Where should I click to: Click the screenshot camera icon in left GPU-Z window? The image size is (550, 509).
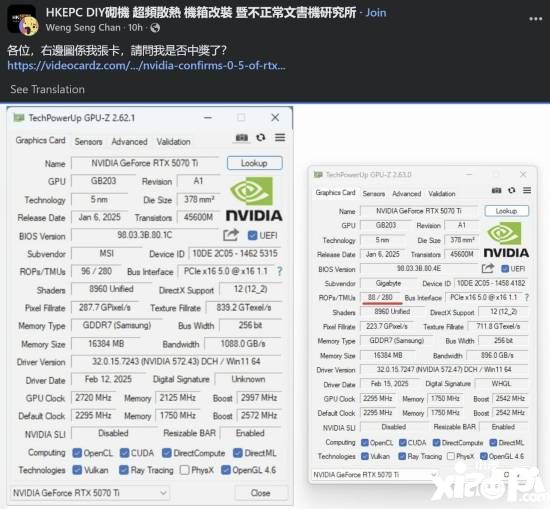click(242, 138)
